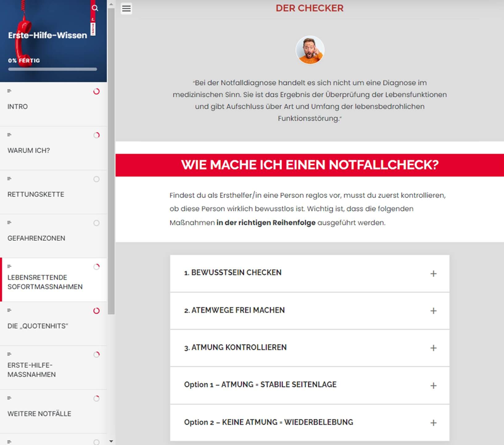Click the search magnifier icon in the sidebar header

(95, 8)
